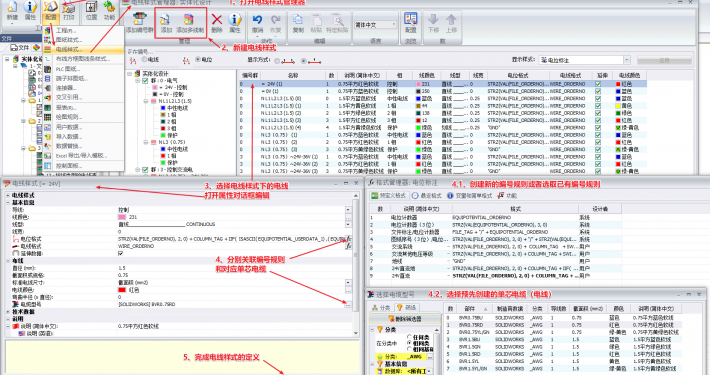The image size is (710, 375).
Task: Toggle 延伸 checkbox in 24V (1) row
Action: [598, 84]
